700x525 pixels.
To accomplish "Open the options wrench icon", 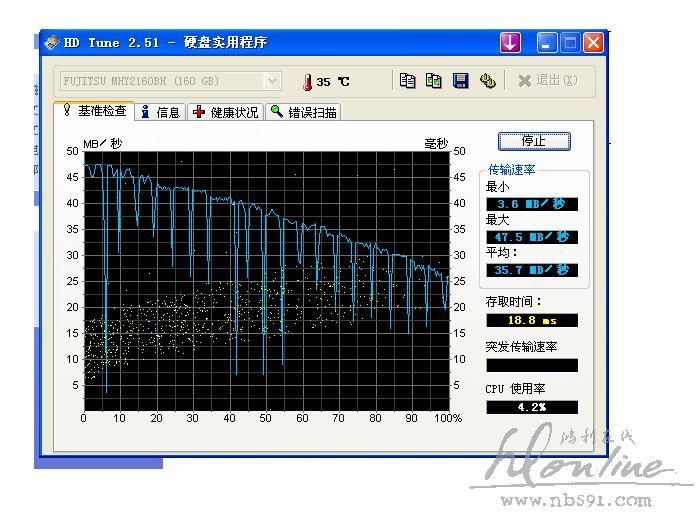I will pos(488,81).
